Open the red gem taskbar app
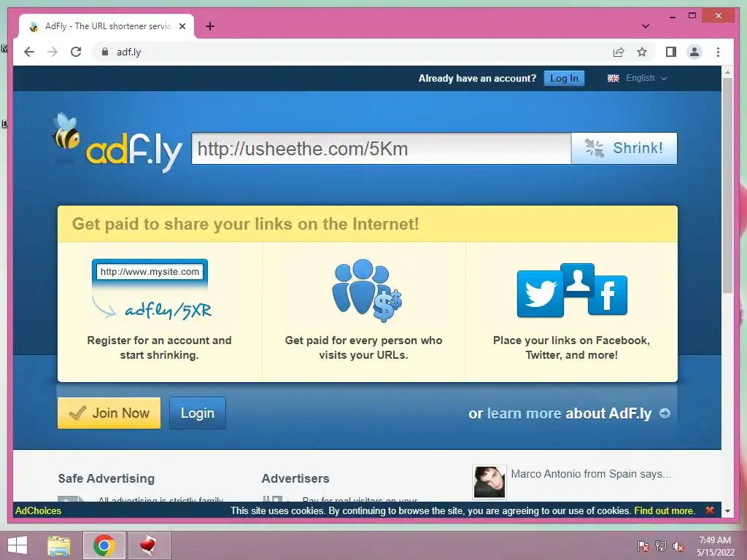 pos(148,545)
